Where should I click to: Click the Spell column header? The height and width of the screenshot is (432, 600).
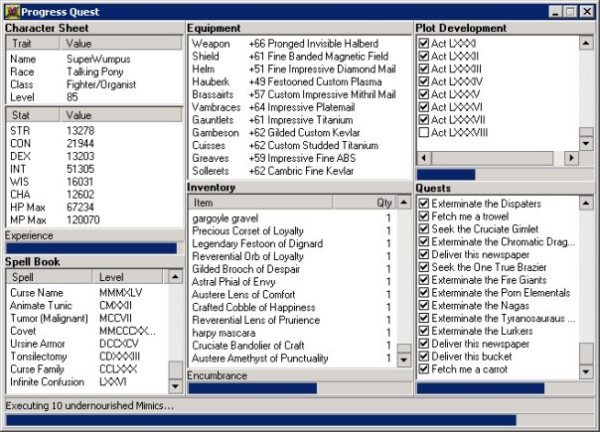tap(49, 277)
